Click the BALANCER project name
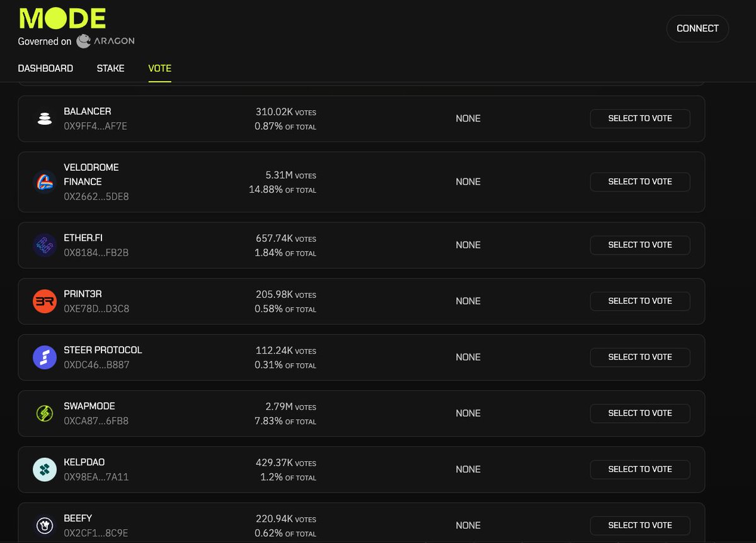Image resolution: width=756 pixels, height=543 pixels. point(88,111)
